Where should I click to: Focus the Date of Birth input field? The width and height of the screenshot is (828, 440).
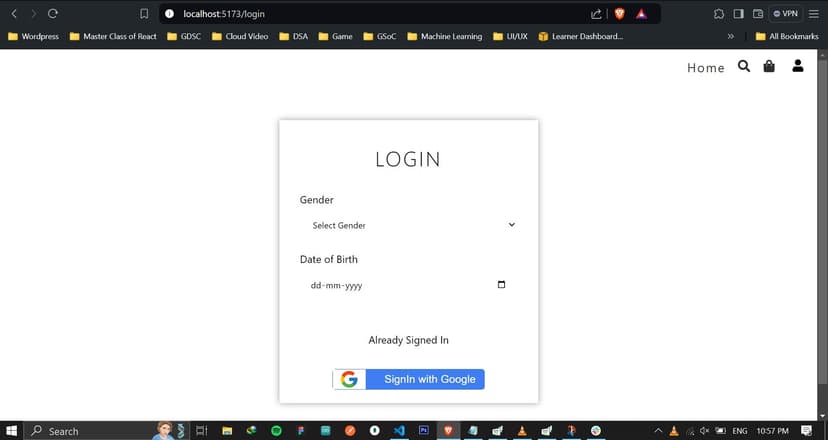point(409,285)
